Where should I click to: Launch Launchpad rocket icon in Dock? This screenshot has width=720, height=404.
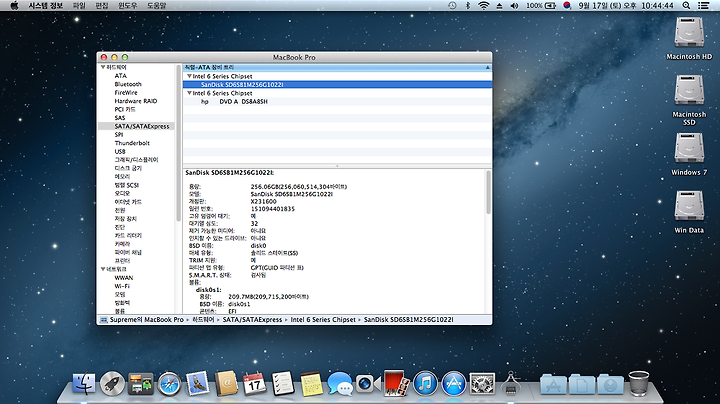(x=112, y=384)
